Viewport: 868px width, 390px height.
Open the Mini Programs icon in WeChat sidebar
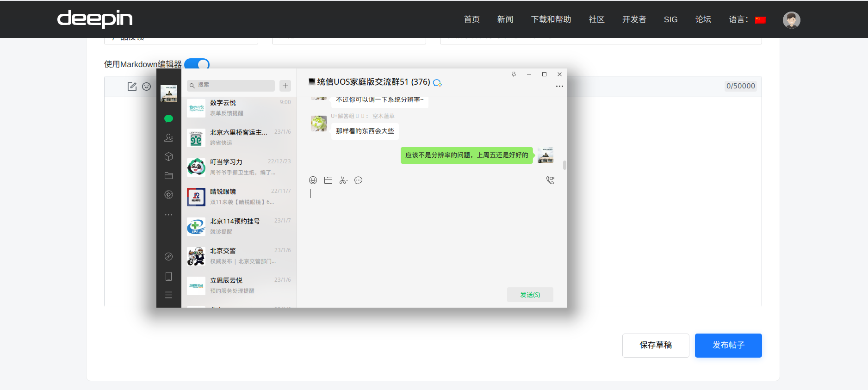168,257
